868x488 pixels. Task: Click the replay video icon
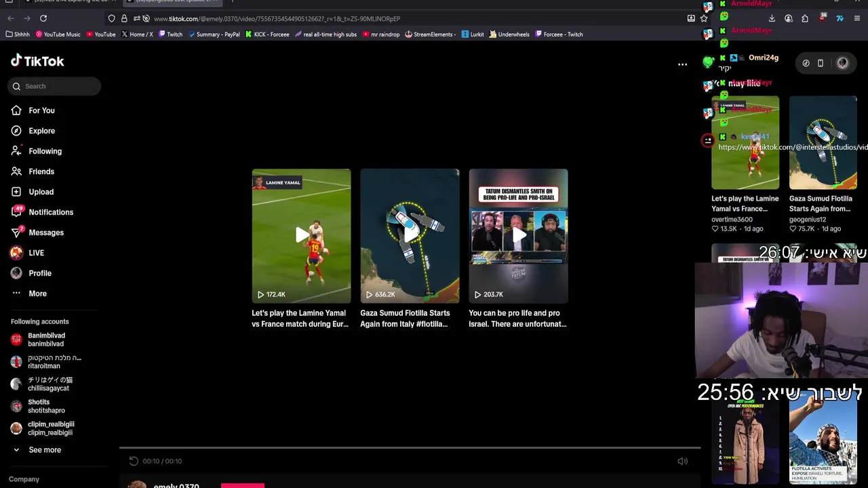pyautogui.click(x=134, y=461)
